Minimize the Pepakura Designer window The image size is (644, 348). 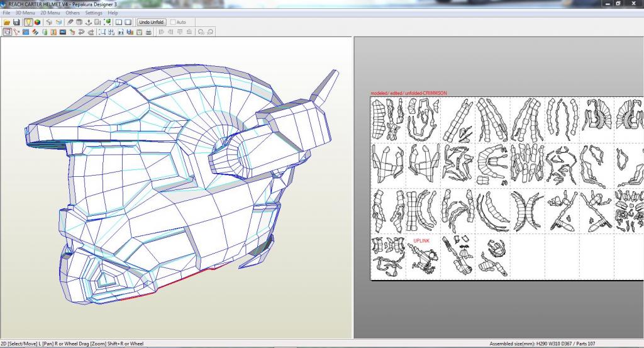pos(608,4)
